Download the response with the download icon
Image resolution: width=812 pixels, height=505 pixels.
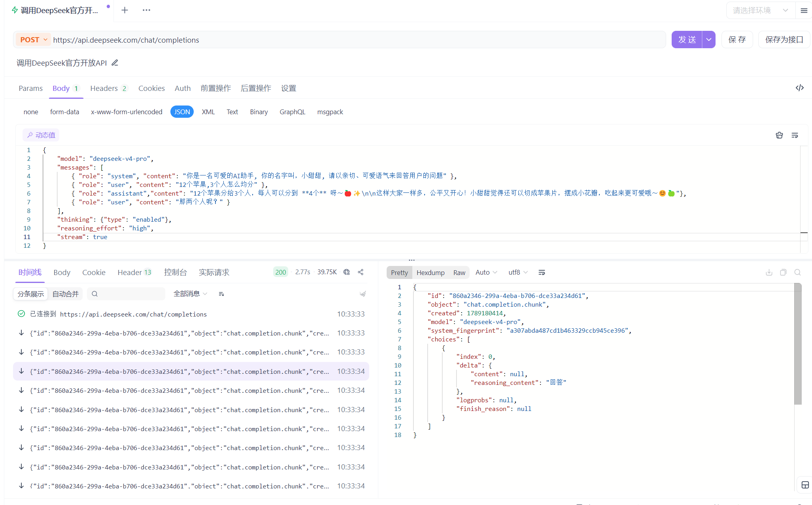tap(769, 272)
